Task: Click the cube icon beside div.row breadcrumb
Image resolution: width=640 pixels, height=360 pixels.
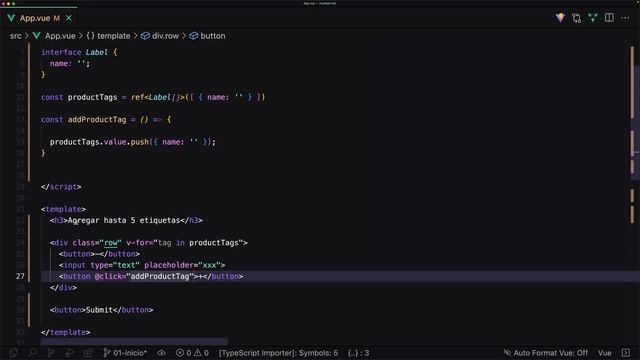Action: (x=145, y=36)
